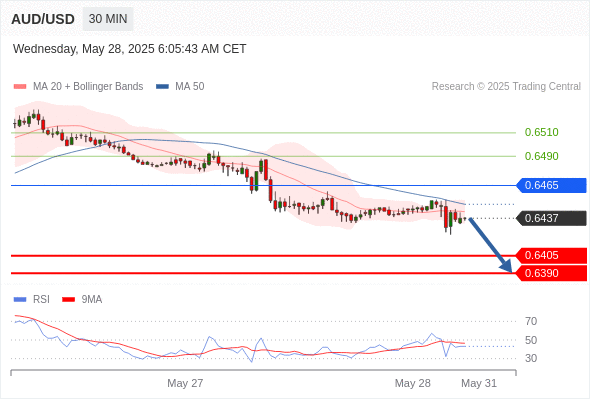Image resolution: width=590 pixels, height=400 pixels.
Task: Click the green 0.6510 resistance label
Action: (x=541, y=132)
